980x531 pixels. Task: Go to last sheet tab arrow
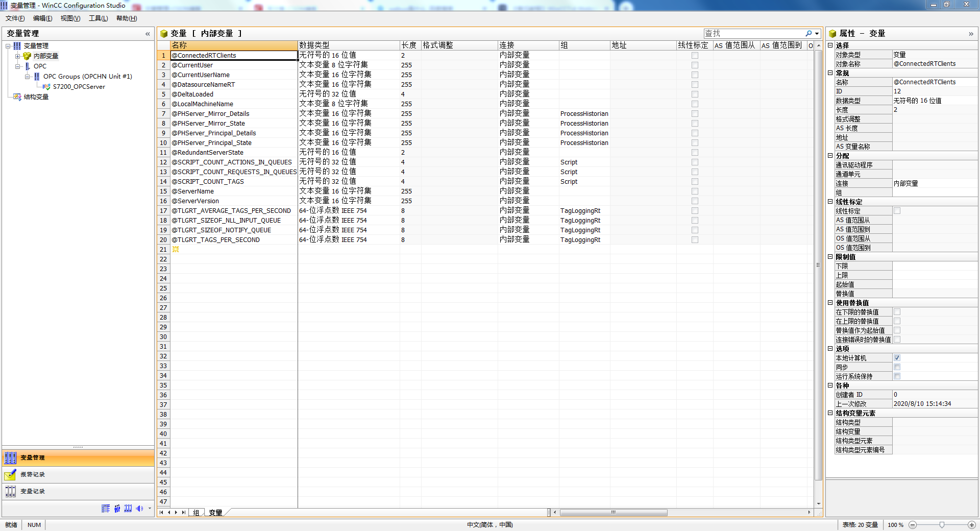tap(184, 513)
